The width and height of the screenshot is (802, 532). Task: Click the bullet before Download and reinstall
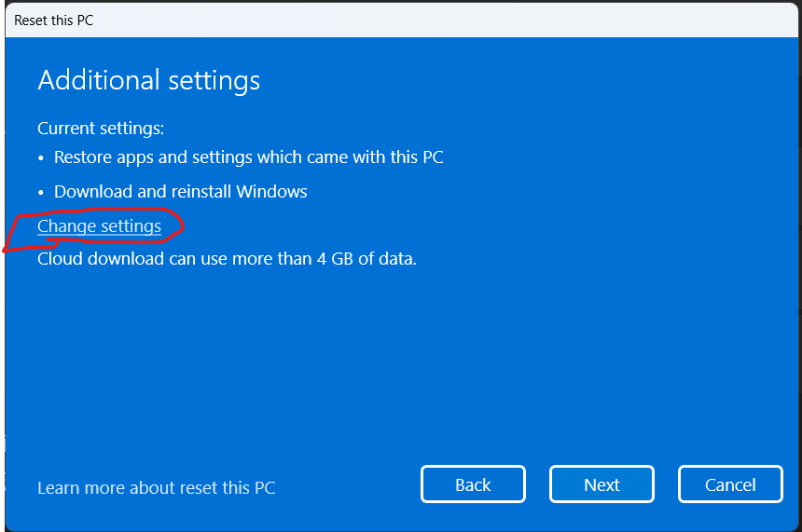coord(42,193)
